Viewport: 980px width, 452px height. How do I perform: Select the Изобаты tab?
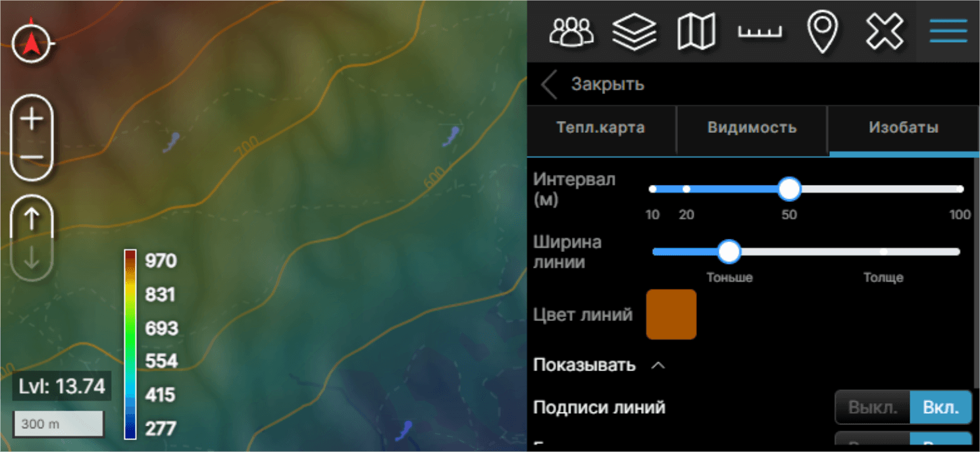pos(903,128)
